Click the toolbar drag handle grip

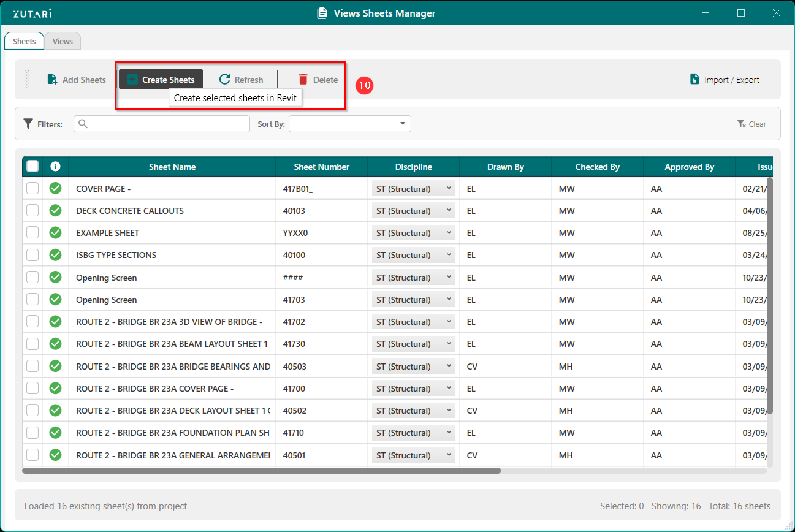pyautogui.click(x=26, y=79)
